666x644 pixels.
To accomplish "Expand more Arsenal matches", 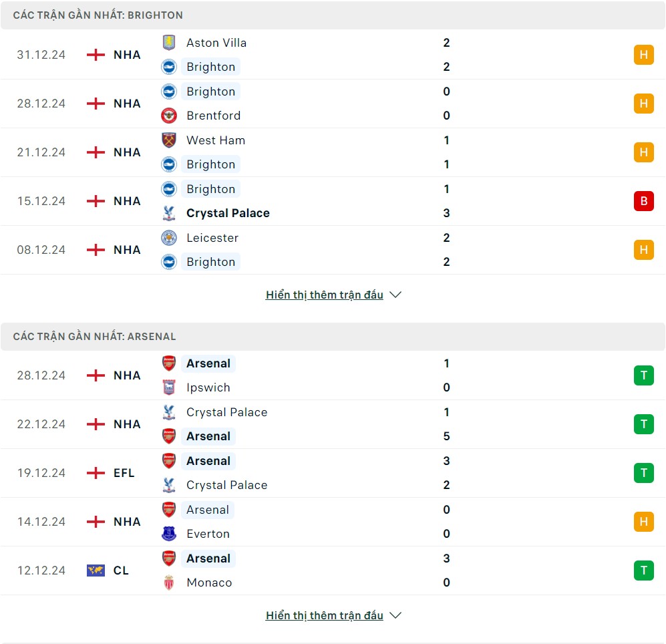I will click(x=325, y=615).
